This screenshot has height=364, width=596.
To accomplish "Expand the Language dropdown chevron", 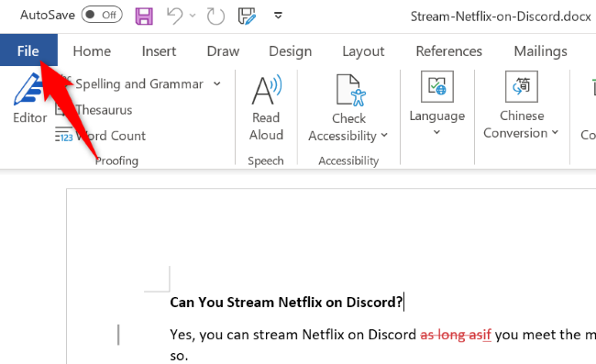I will 436,132.
